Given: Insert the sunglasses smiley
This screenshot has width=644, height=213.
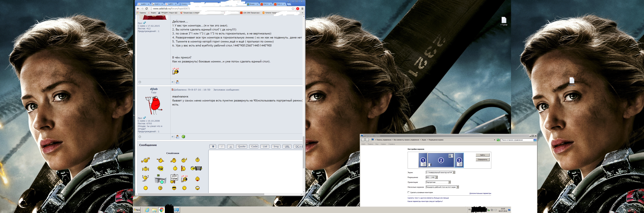Looking at the screenshot, I should [x=174, y=188].
